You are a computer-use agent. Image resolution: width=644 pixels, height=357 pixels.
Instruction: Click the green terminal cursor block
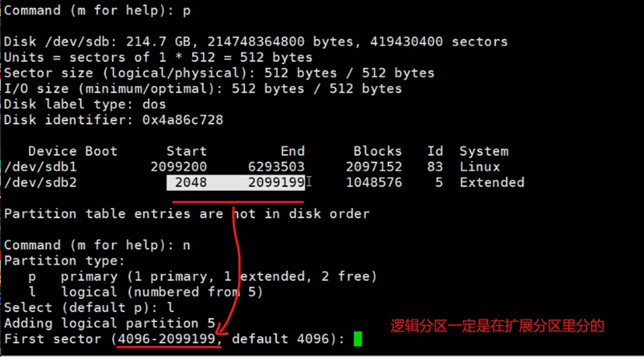357,339
